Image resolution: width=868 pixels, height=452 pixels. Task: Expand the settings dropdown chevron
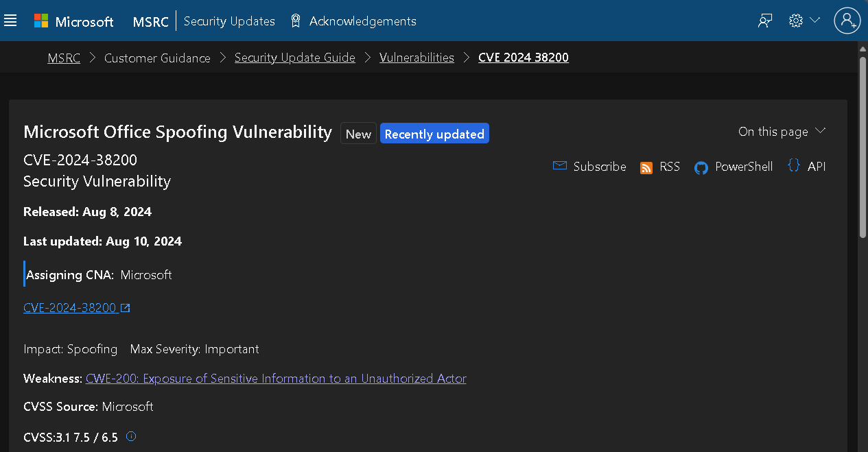tap(815, 21)
